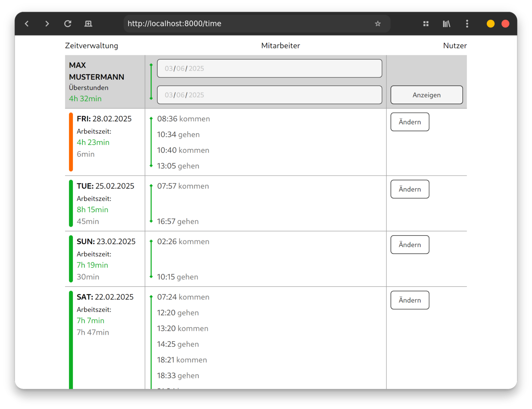Open the Zeitverwaltung menu item

pos(91,46)
